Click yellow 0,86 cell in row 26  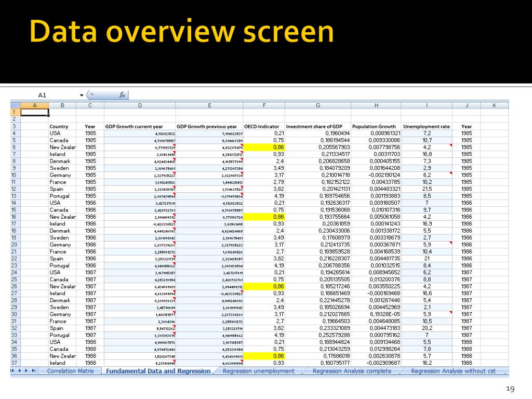[264, 286]
